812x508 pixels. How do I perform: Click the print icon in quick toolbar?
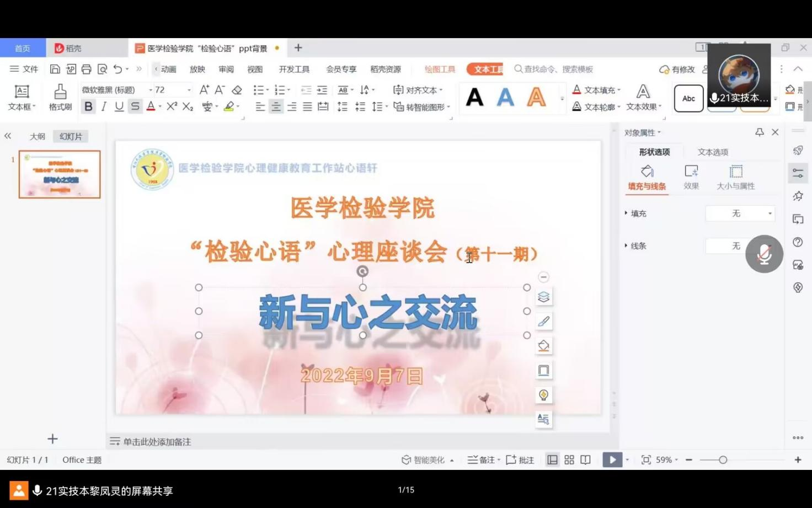87,69
